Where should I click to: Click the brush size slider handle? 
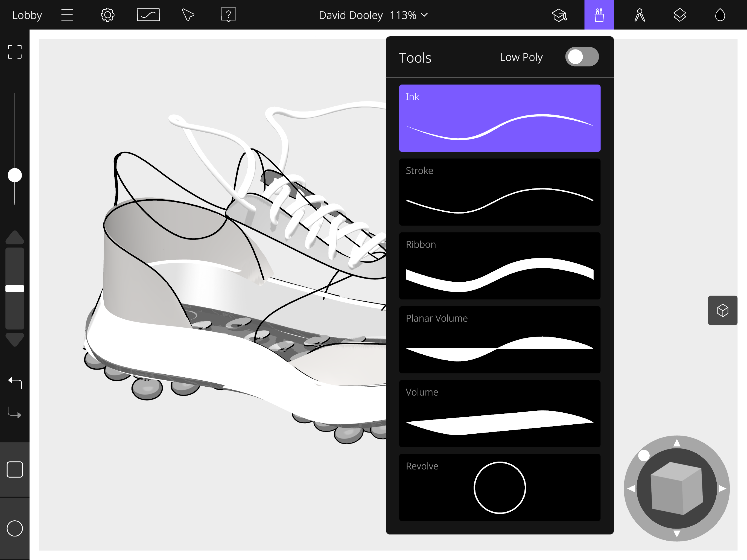coord(14,175)
